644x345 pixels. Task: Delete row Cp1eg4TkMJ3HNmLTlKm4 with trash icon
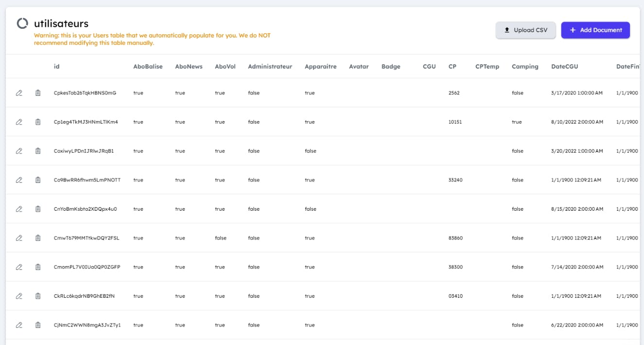coord(38,122)
